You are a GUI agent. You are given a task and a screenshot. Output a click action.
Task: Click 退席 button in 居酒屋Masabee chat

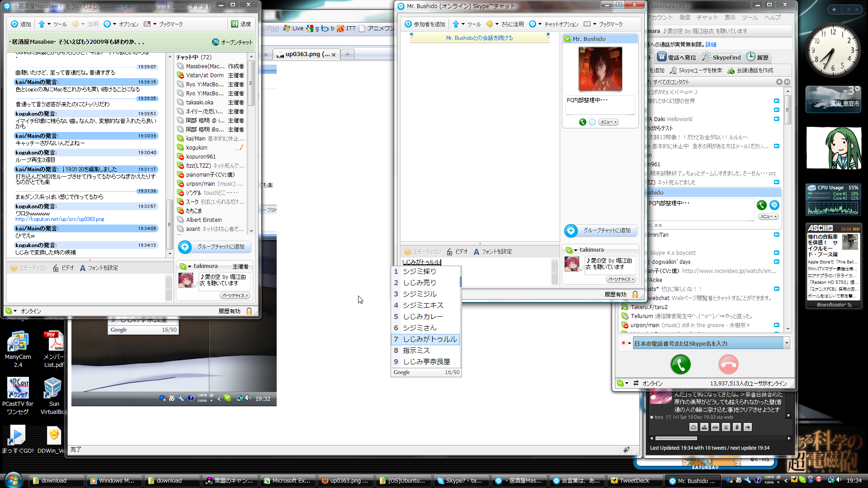241,24
